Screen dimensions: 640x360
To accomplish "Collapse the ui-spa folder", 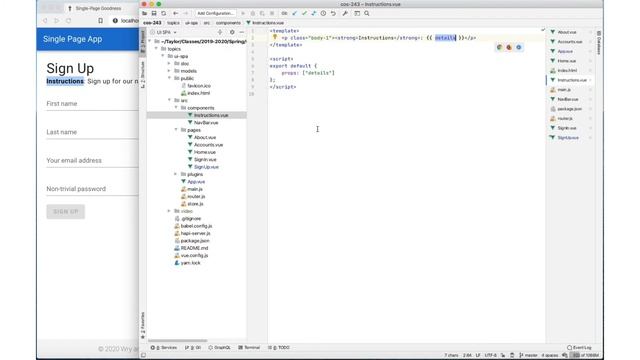I will pos(163,56).
